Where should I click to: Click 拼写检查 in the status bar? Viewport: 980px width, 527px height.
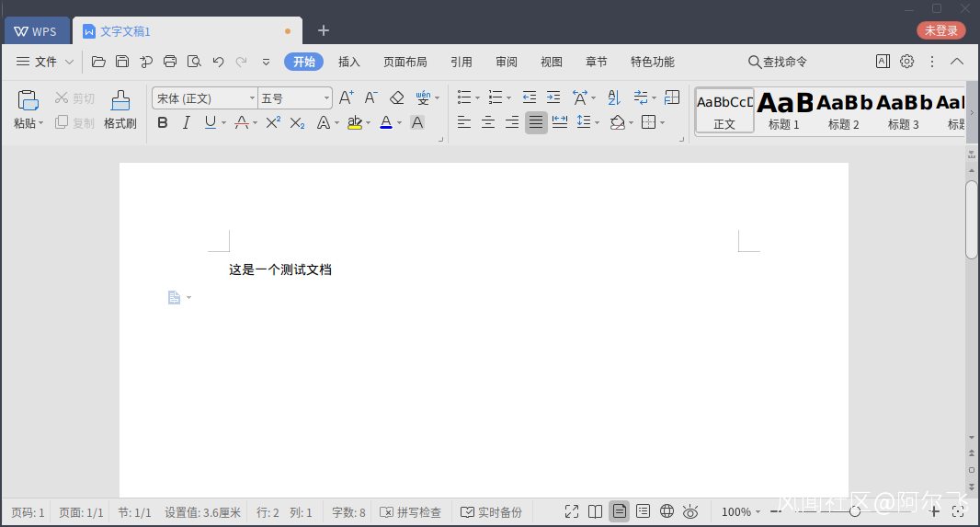[411, 512]
